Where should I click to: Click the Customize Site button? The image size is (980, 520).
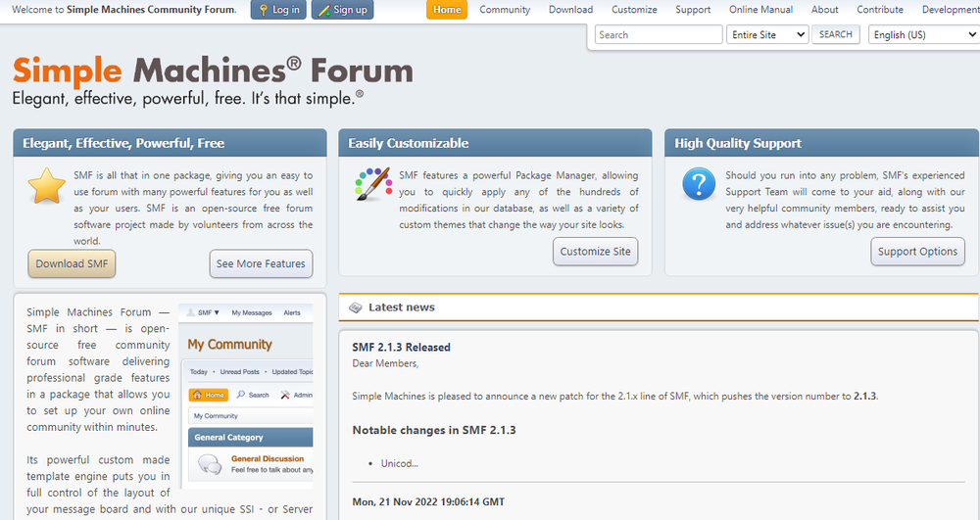coord(595,252)
